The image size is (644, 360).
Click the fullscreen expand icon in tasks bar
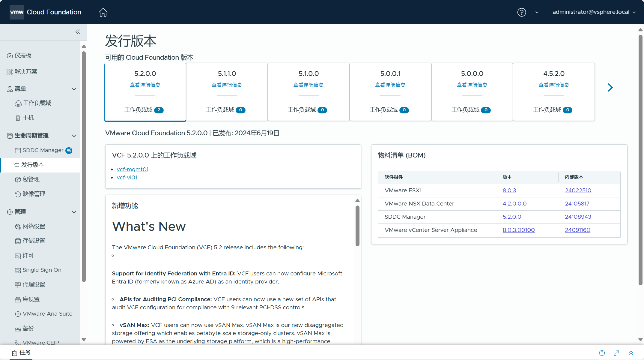coord(616,353)
